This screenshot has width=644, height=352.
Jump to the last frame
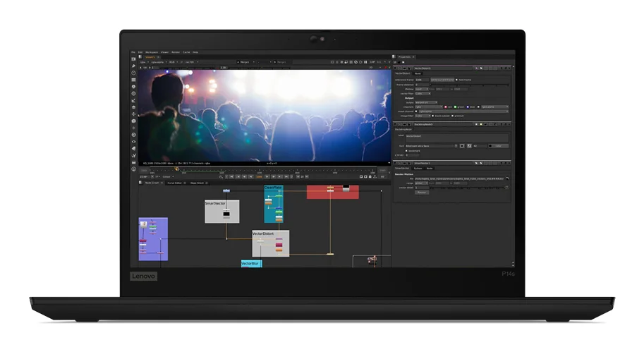[286, 176]
